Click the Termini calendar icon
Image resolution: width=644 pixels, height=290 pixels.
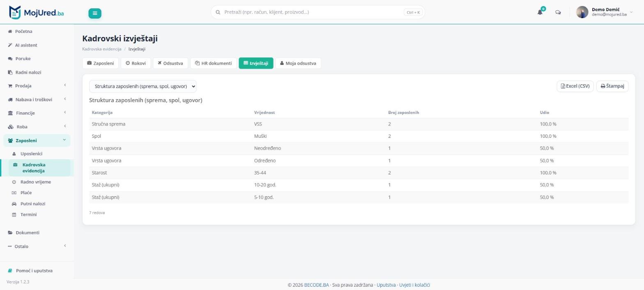[x=14, y=214]
